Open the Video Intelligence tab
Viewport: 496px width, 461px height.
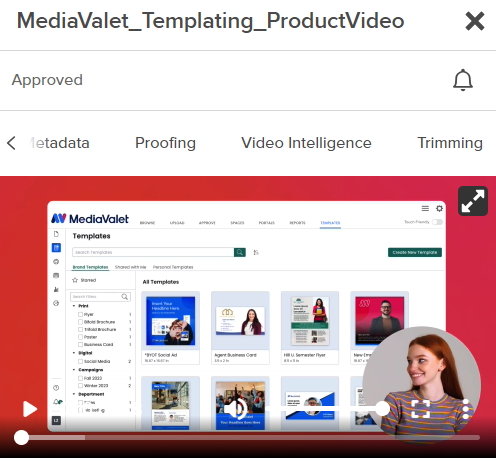(306, 143)
